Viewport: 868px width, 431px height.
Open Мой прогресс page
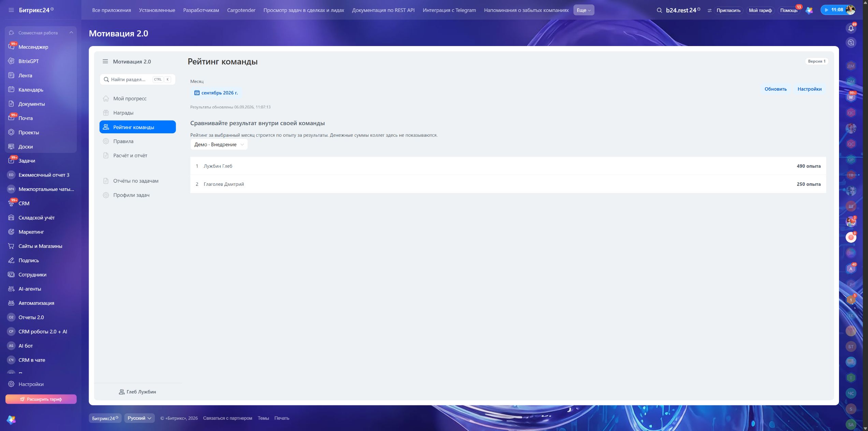[137, 99]
